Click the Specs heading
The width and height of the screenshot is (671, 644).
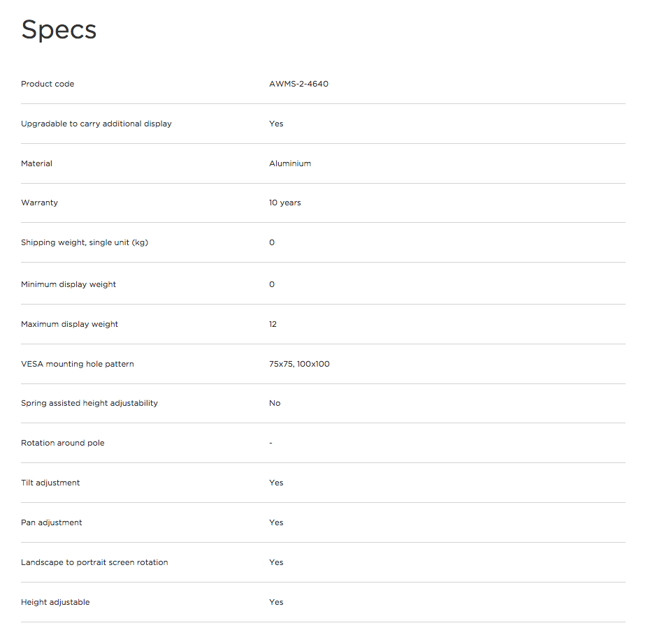click(59, 30)
